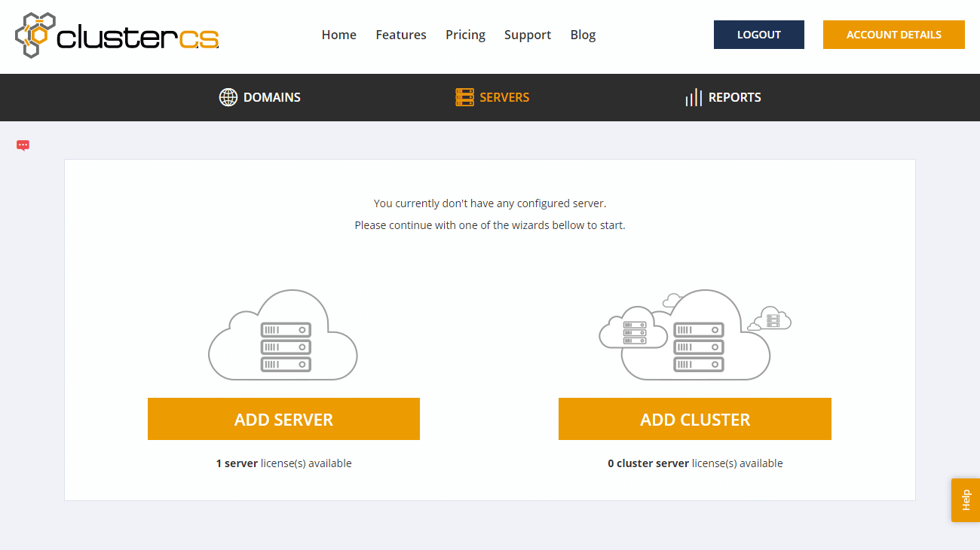The width and height of the screenshot is (980, 550).
Task: Open the Pricing page
Action: point(465,35)
